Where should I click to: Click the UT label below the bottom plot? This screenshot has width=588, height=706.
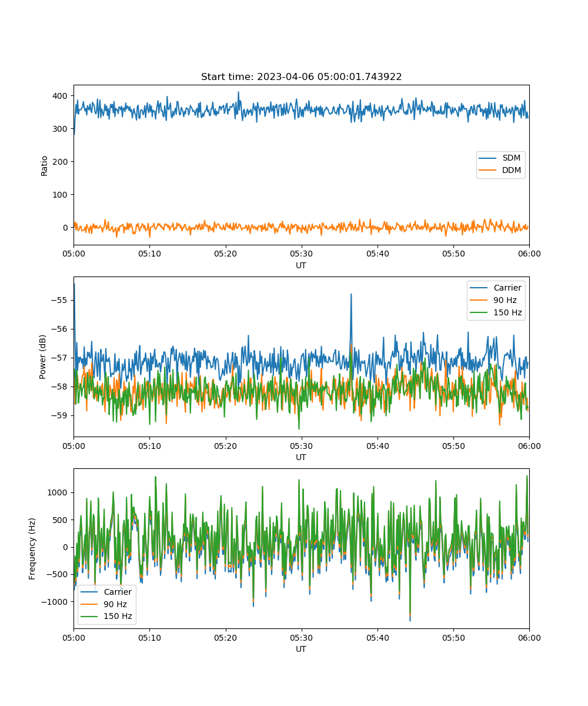click(x=301, y=649)
